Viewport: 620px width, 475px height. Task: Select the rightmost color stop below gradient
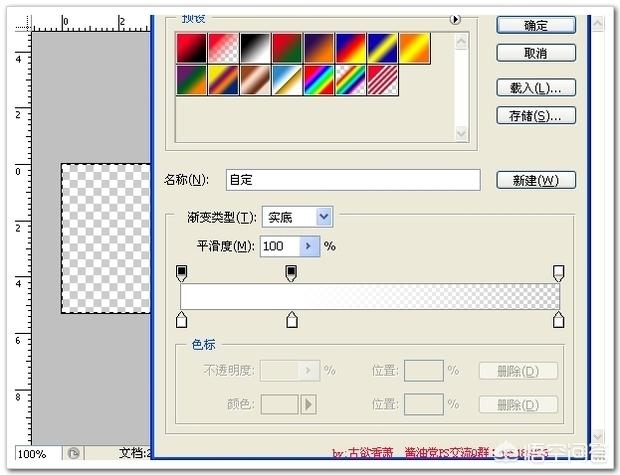coord(559,320)
